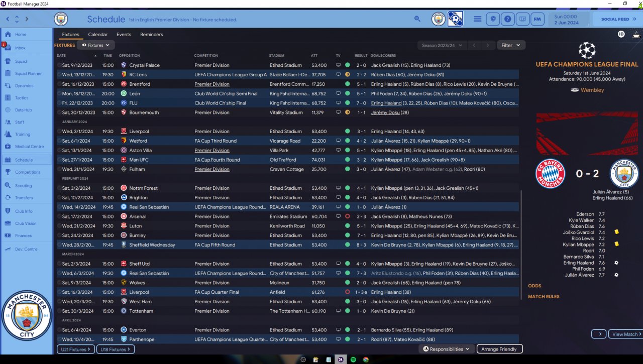Switch to the Fixtures tab

(70, 35)
